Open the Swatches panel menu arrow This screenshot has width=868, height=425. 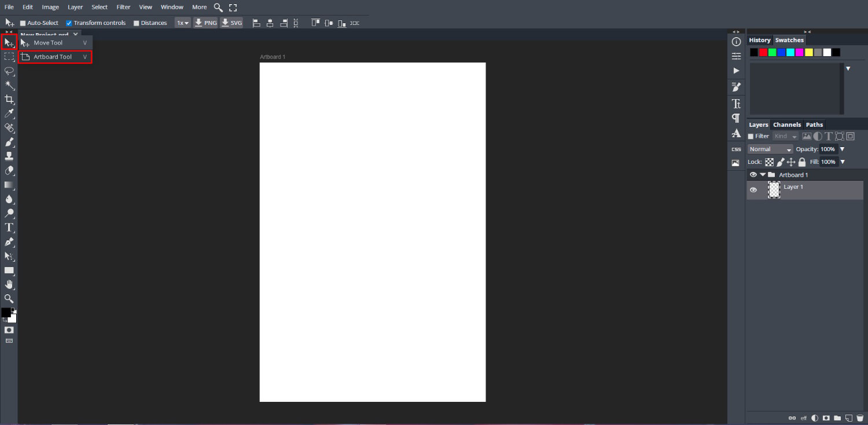848,68
